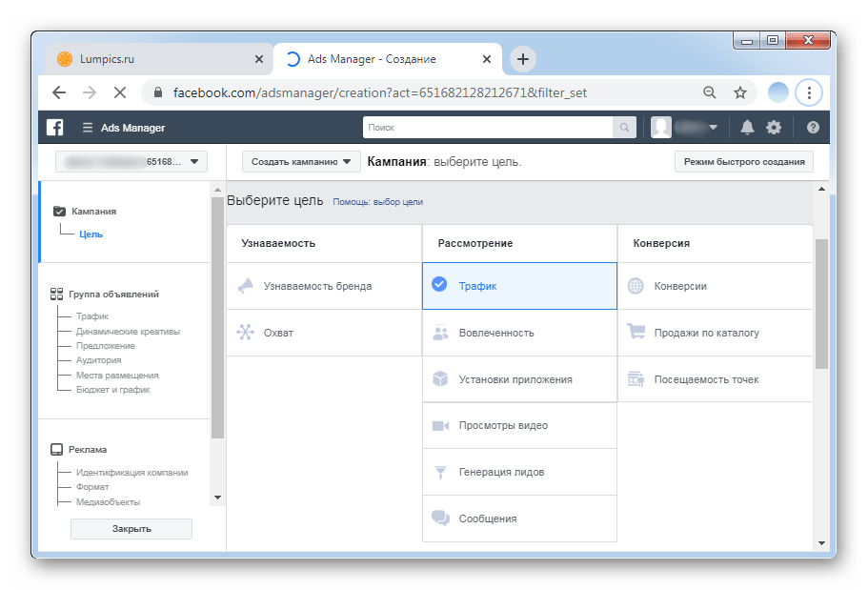Choose Установки приложения as objective
This screenshot has height=590, width=868.
(520, 379)
